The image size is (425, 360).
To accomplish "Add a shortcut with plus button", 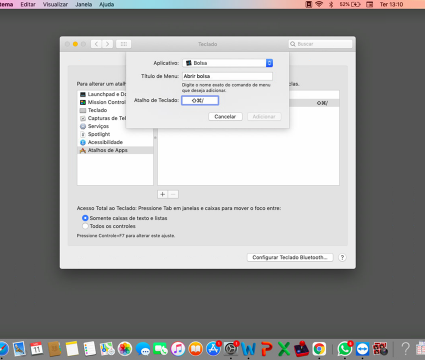I will point(163,194).
